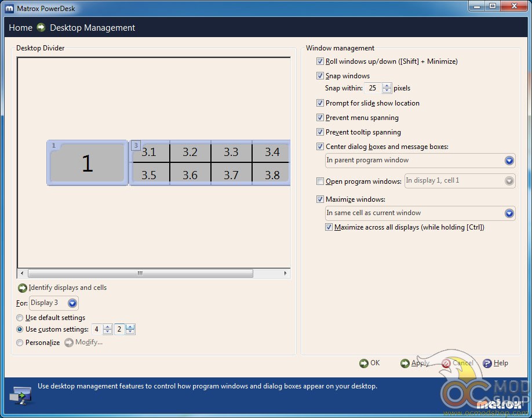Screen dimensions: 532x418
Task: Click the Snap within 25 field
Action: 373,88
